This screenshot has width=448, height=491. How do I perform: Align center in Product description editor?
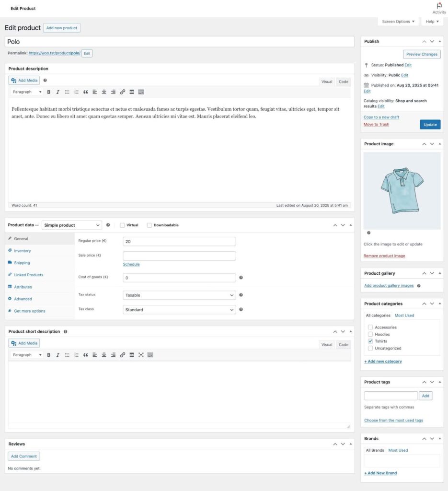pyautogui.click(x=104, y=92)
